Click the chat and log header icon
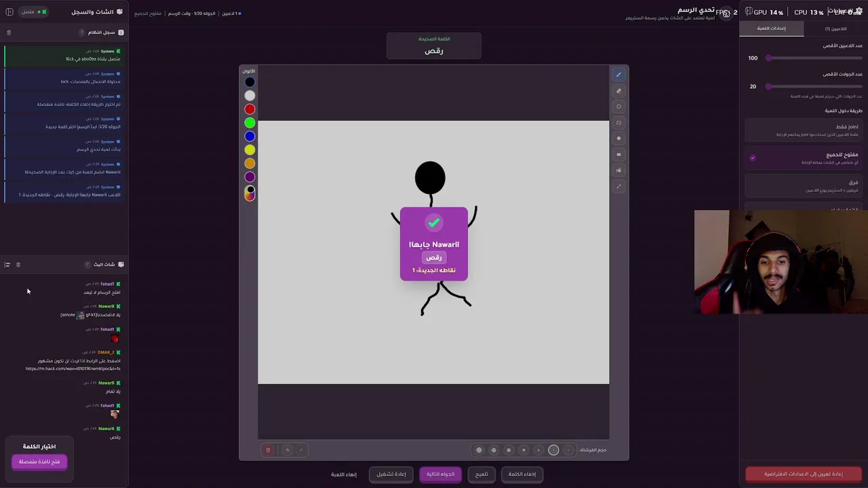Viewport: 868px width, 488px height. point(120,12)
